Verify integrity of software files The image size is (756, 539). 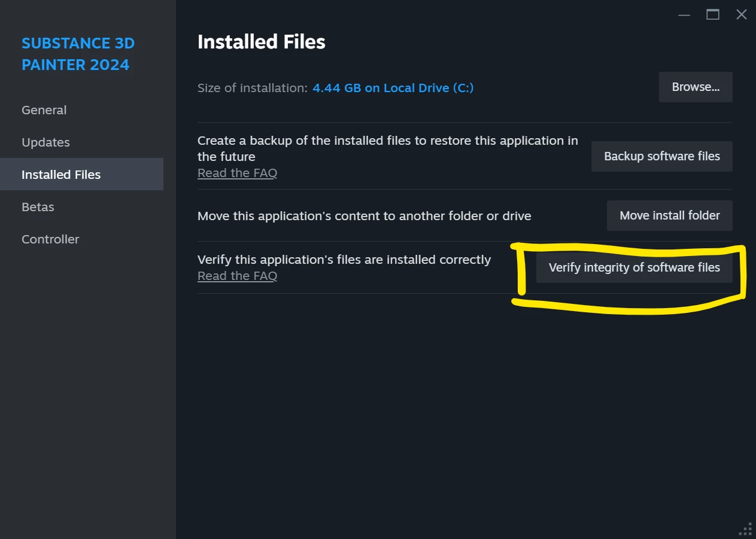[x=634, y=268]
